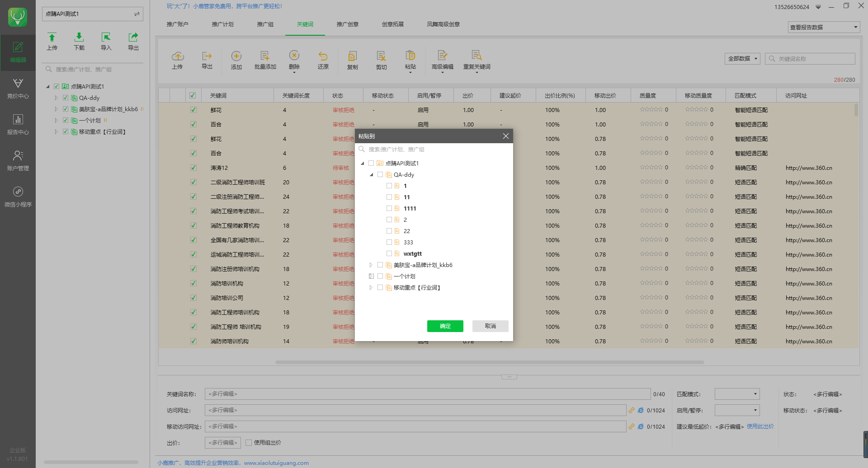The width and height of the screenshot is (868, 468).
Task: Click the left panel horizontal scrollbar
Action: (x=91, y=462)
